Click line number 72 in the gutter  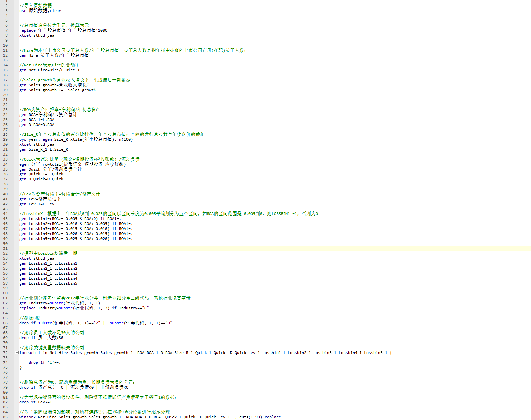coord(5,353)
